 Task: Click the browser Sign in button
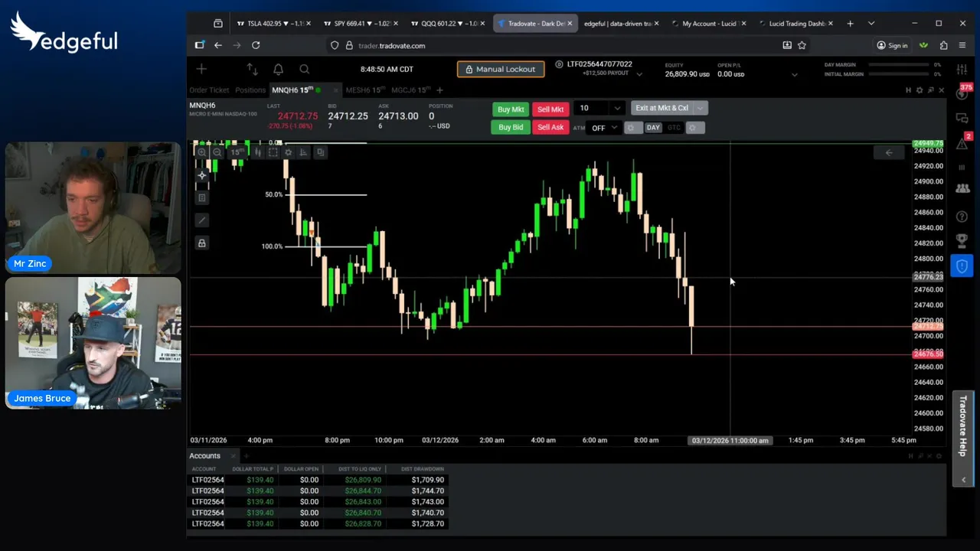coord(892,46)
